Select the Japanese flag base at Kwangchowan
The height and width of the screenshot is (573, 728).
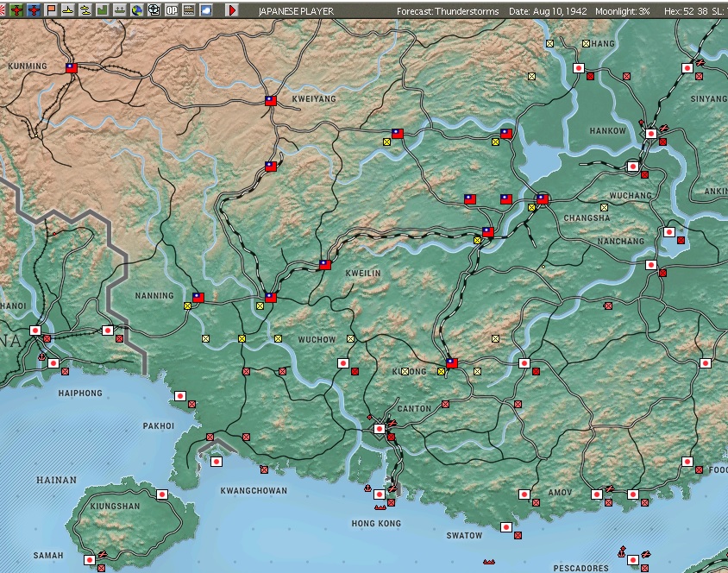pos(217,462)
